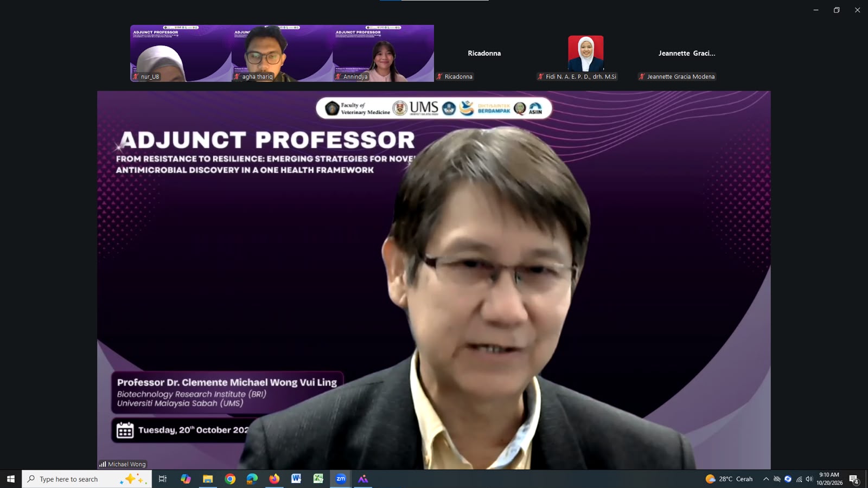Open Firefox from the taskbar
The width and height of the screenshot is (868, 488).
tap(274, 479)
